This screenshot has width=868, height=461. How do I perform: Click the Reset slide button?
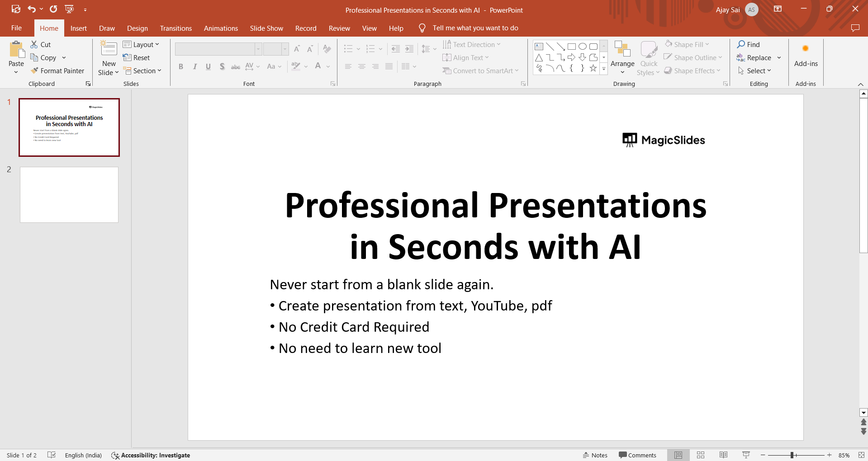(x=137, y=58)
